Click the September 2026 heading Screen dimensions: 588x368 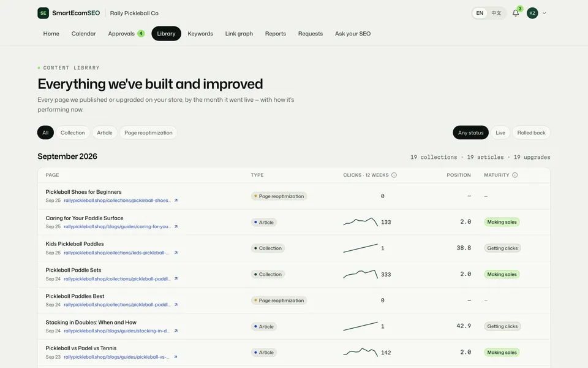point(67,156)
